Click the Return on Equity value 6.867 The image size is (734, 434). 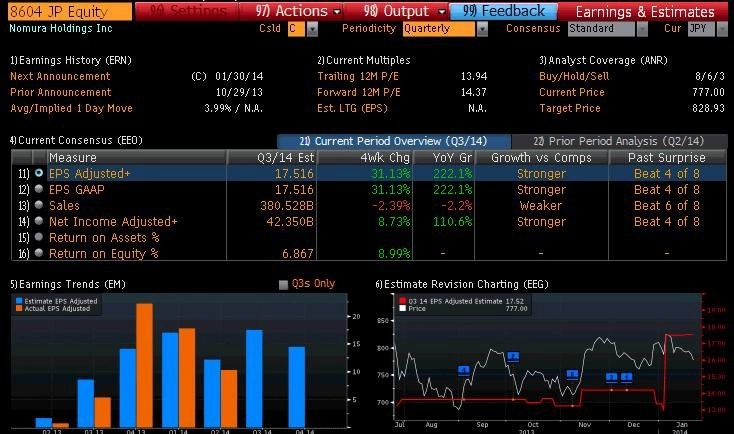298,253
